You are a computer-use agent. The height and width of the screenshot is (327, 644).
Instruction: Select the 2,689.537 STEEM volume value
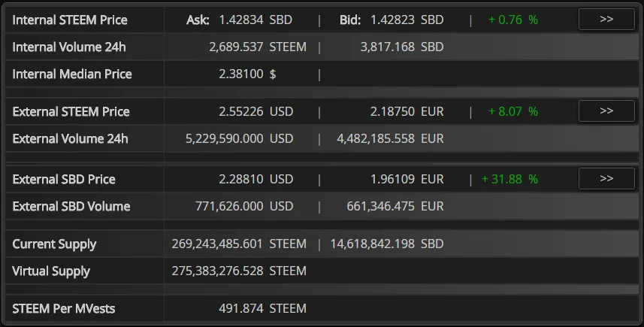click(258, 47)
